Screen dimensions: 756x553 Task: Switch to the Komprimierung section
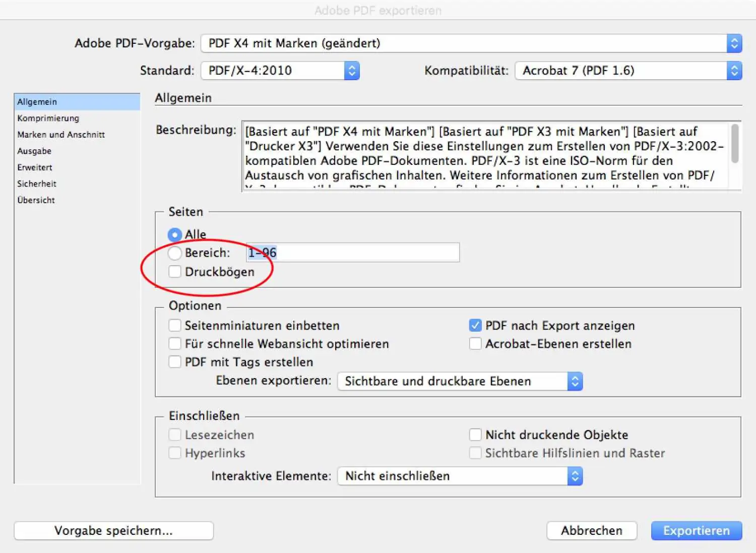tap(48, 118)
